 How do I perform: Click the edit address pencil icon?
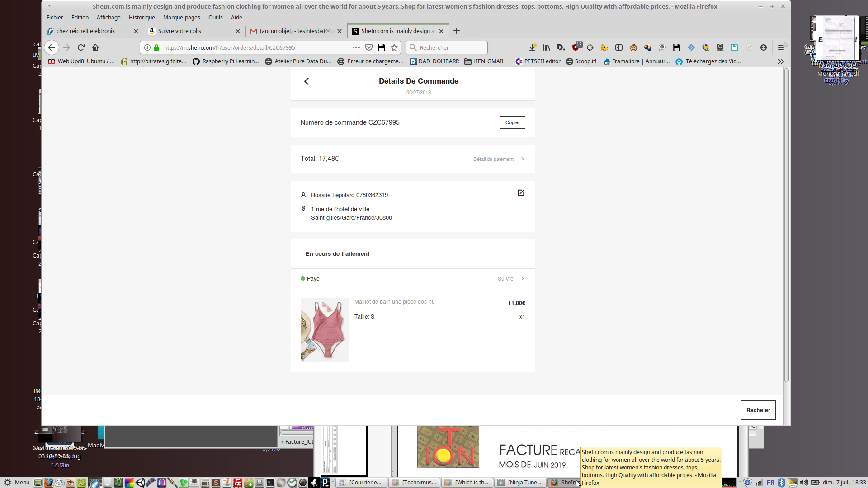(521, 193)
